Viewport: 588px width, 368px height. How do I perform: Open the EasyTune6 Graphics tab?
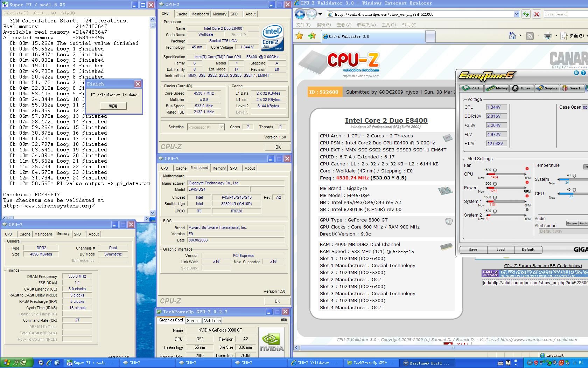pyautogui.click(x=547, y=88)
